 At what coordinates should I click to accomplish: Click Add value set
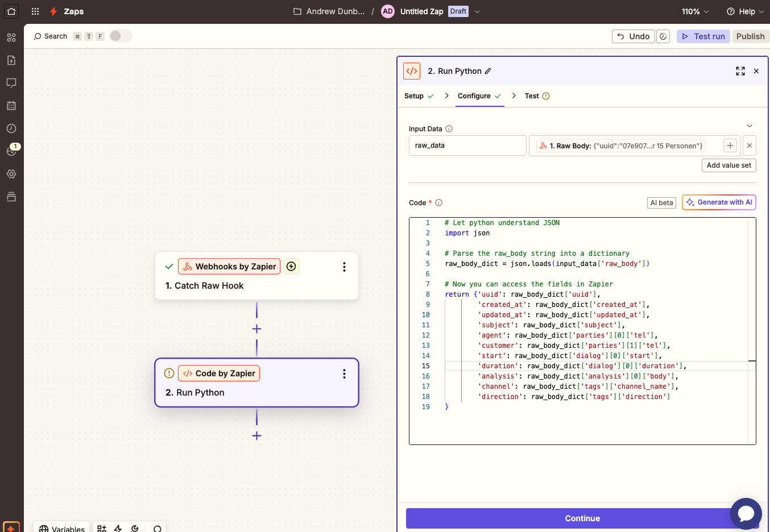(729, 165)
